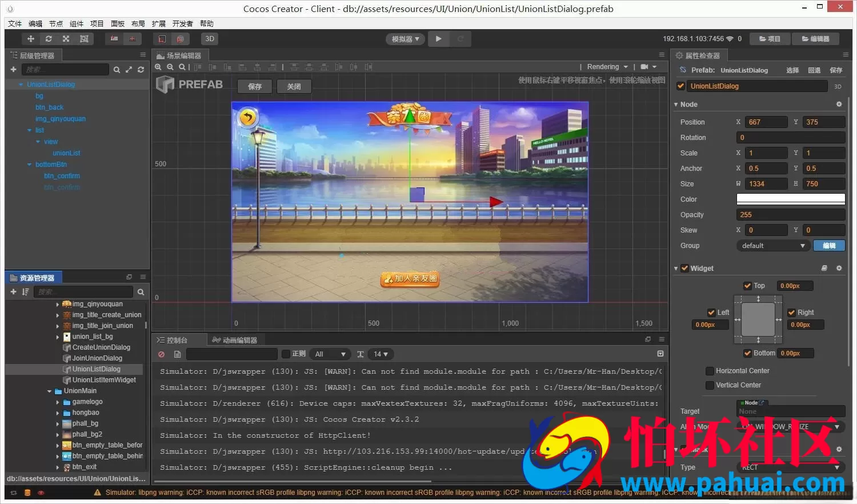Viewport: 857px width, 504px height.
Task: Zoom out the scene editor
Action: click(170, 67)
